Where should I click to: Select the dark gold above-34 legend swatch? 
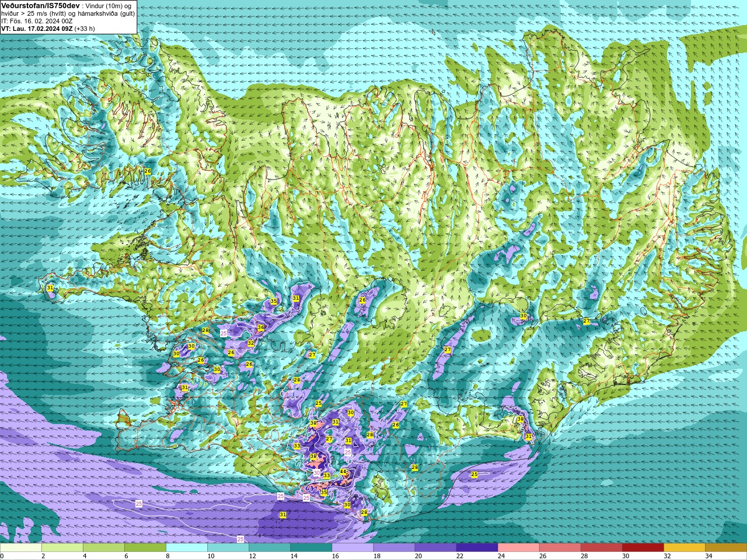pos(725,548)
